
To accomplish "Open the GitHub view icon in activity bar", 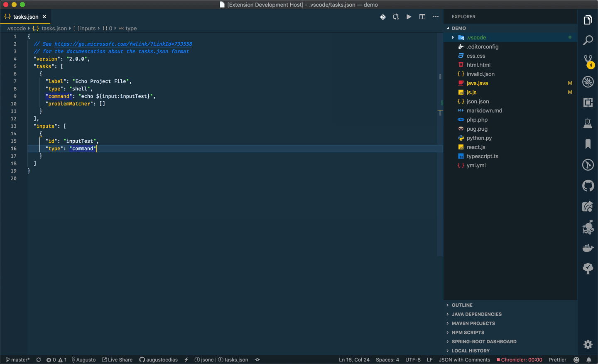I will pos(588,186).
